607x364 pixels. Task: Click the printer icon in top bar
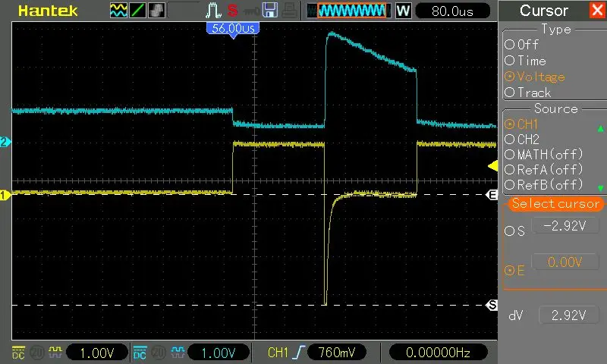[290, 11]
